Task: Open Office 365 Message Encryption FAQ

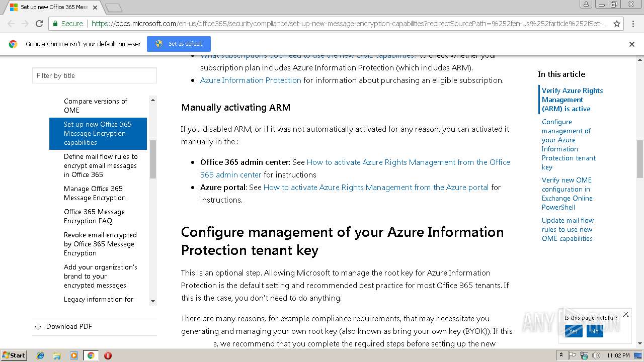Action: click(94, 216)
